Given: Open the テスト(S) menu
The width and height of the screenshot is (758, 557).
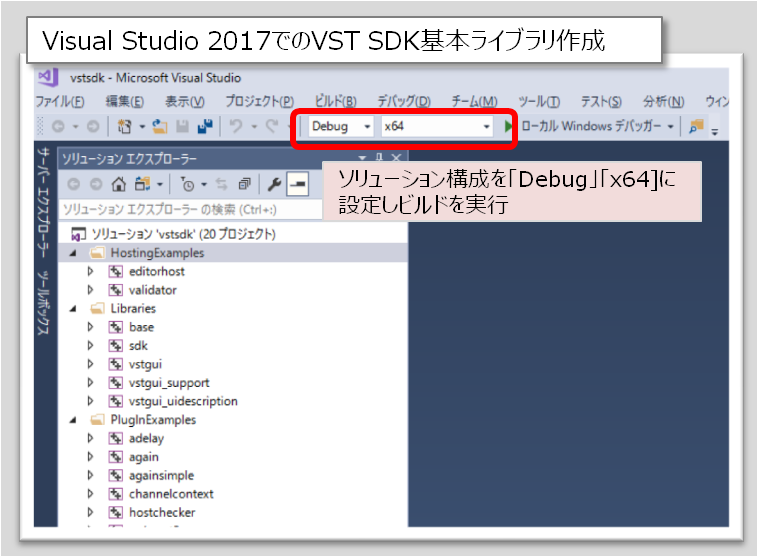Looking at the screenshot, I should point(601,101).
